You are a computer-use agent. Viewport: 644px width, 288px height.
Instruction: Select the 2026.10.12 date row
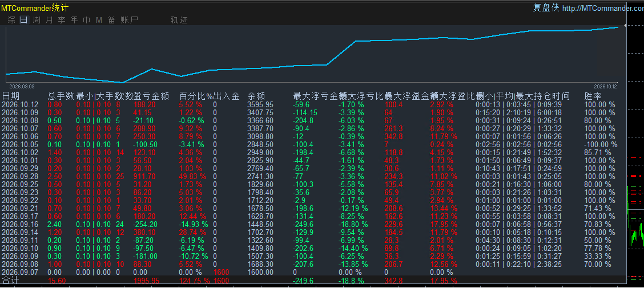20,104
